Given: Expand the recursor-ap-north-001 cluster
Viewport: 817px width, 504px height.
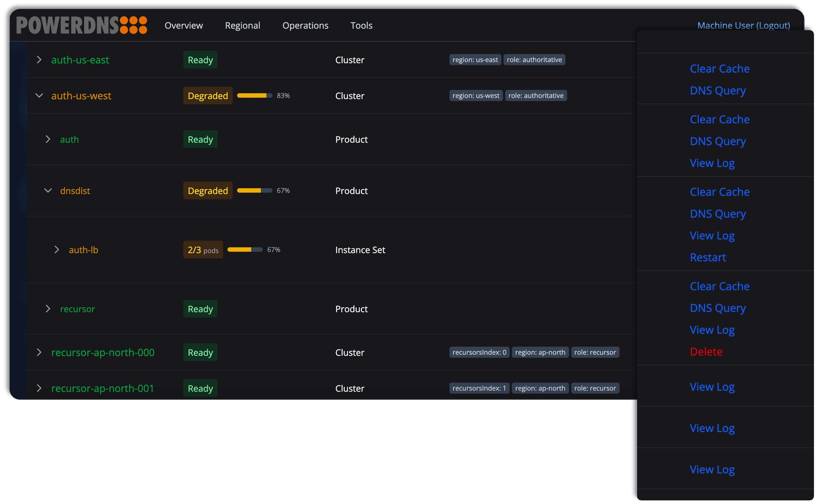Looking at the screenshot, I should (39, 388).
